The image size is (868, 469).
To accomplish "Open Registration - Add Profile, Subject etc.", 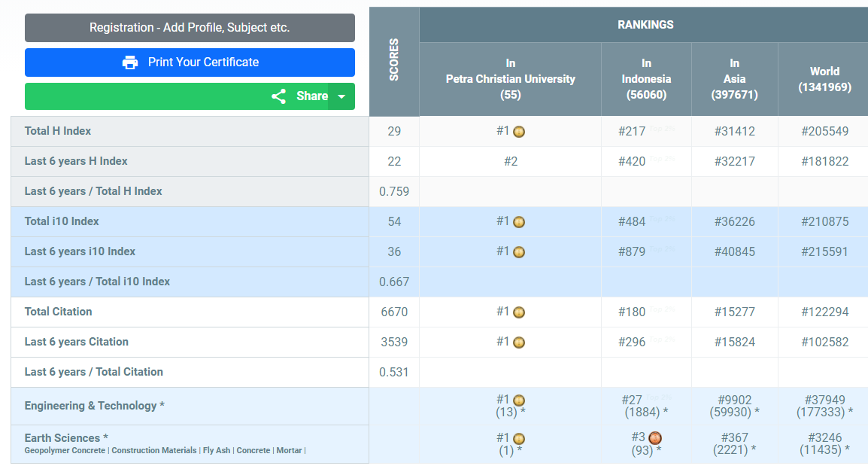I will click(190, 28).
